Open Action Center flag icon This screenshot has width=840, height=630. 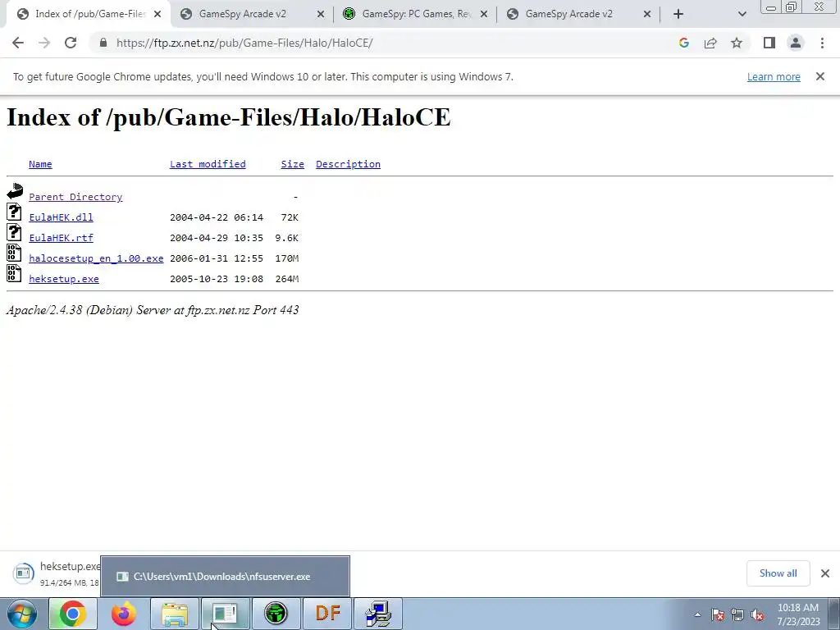(718, 614)
